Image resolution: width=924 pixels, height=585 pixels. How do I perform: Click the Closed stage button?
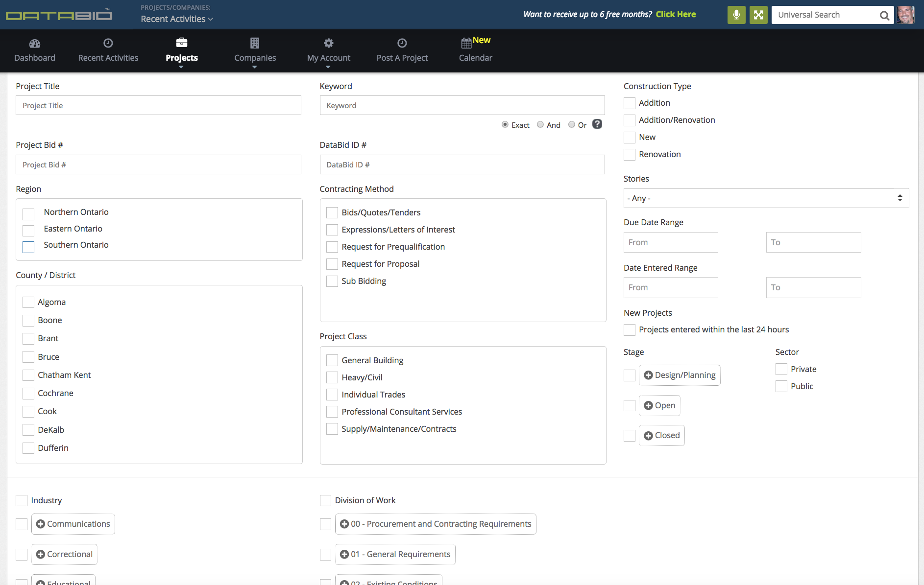(661, 435)
